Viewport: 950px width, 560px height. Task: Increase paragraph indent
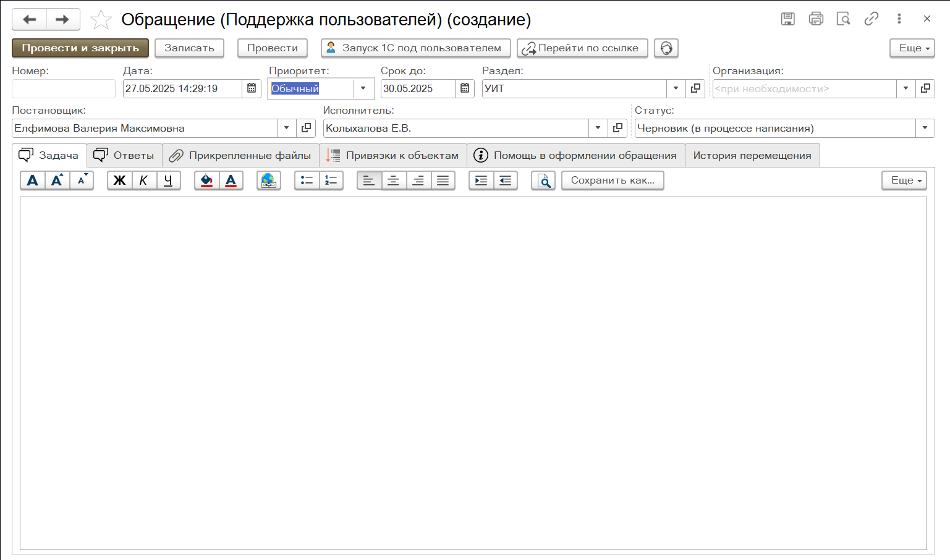pos(481,180)
